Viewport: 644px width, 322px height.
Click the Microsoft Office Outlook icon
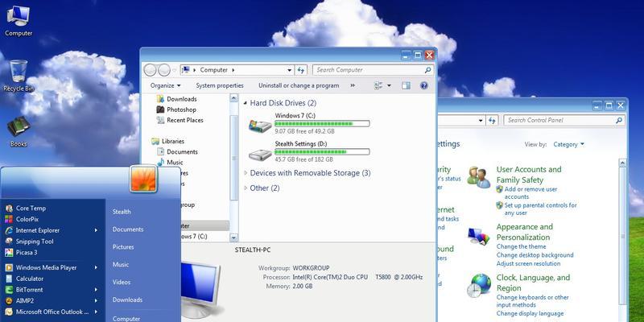click(x=9, y=312)
